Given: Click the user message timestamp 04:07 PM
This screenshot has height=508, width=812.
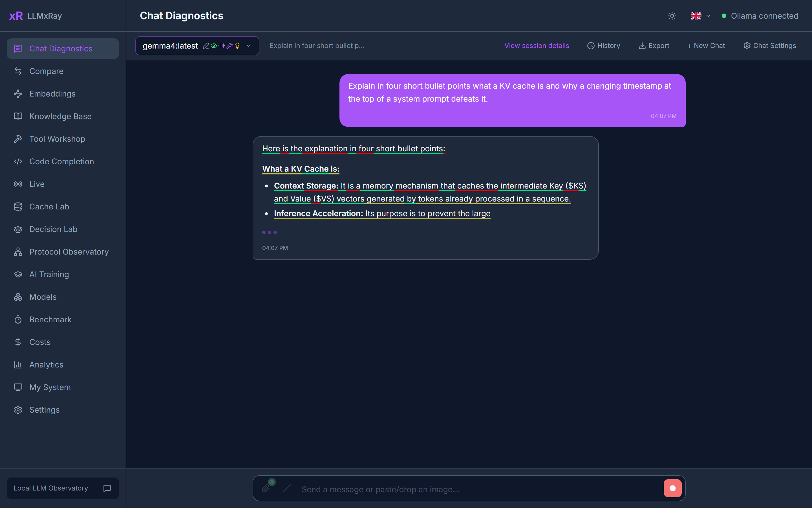Looking at the screenshot, I should [664, 116].
